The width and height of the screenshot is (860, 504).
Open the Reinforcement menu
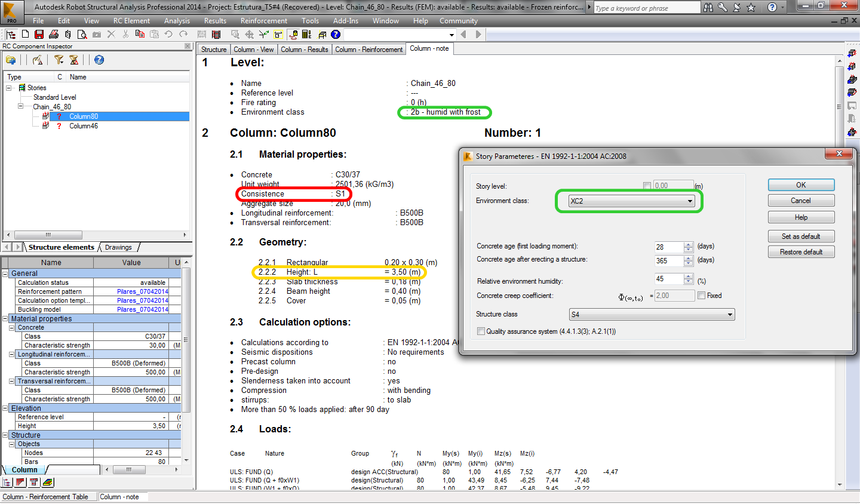[x=263, y=20]
